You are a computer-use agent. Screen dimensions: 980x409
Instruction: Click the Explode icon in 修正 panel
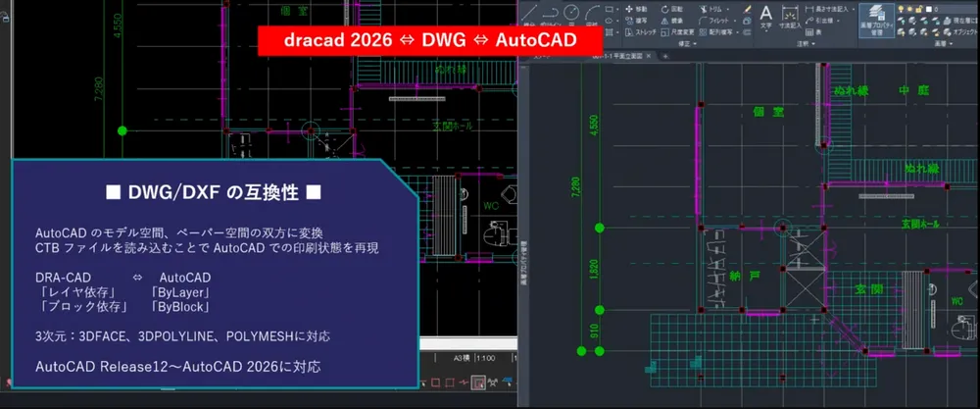[747, 21]
